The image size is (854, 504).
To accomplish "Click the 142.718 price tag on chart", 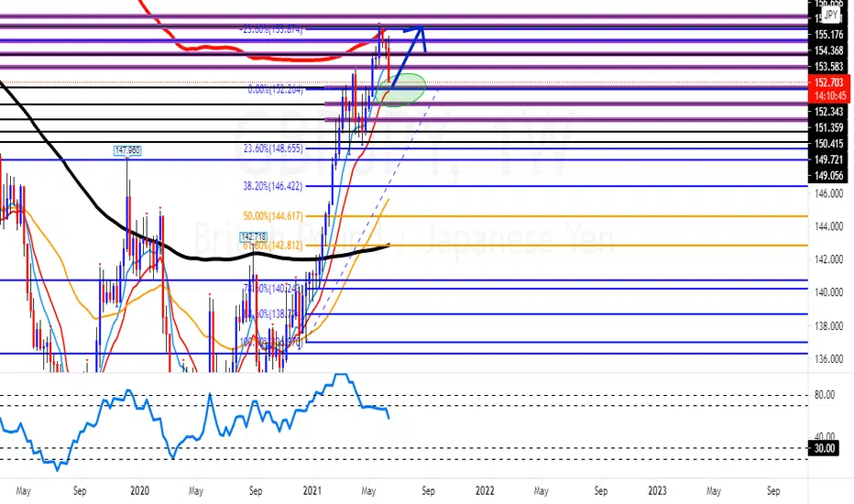I will pyautogui.click(x=254, y=237).
